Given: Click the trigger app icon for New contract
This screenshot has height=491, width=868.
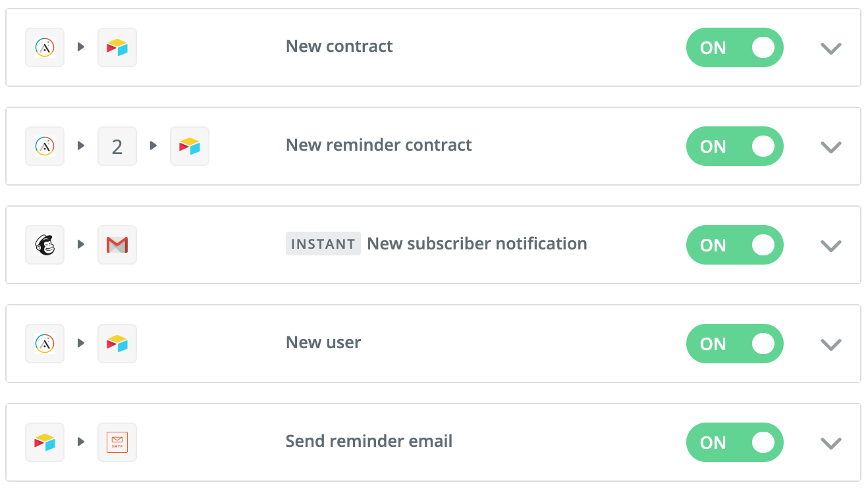Looking at the screenshot, I should (x=45, y=47).
